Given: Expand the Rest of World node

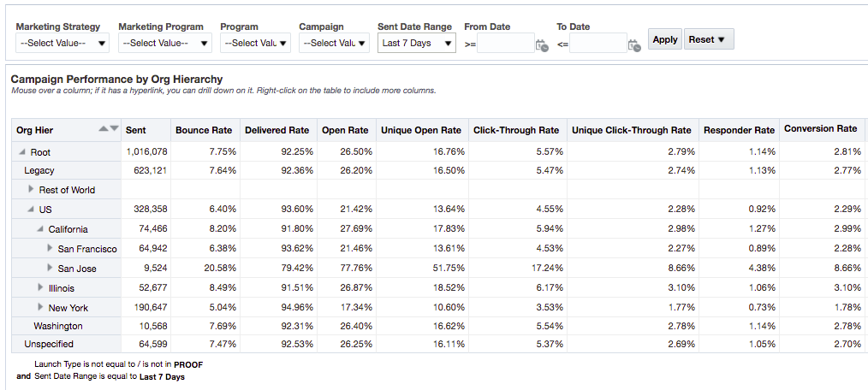Looking at the screenshot, I should tap(32, 190).
